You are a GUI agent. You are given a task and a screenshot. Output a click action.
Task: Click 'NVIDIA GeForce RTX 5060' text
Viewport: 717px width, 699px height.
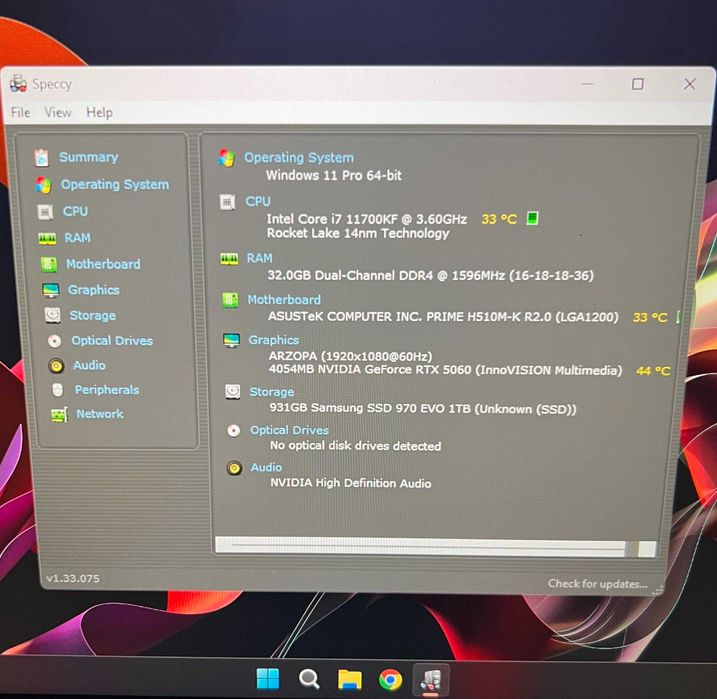click(x=445, y=370)
